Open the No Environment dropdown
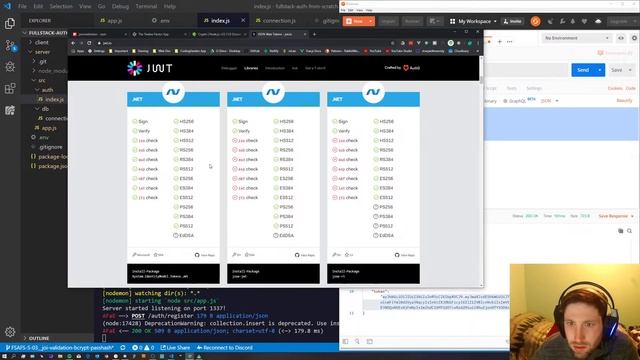640x360 pixels. pos(576,38)
